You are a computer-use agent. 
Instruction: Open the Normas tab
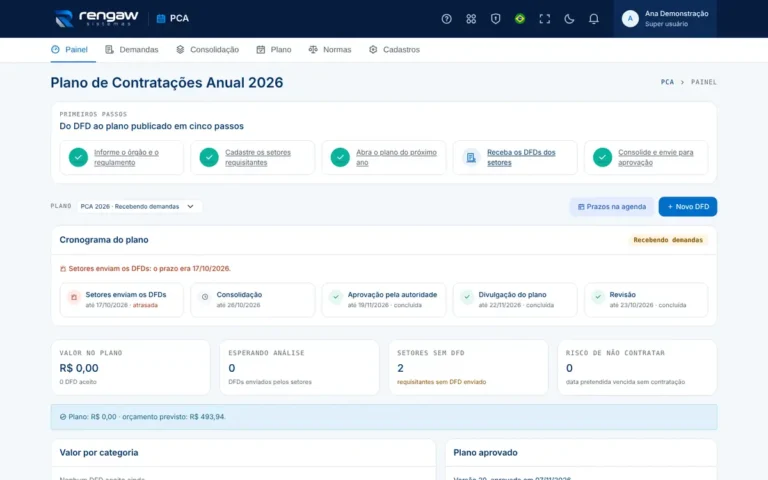[330, 49]
